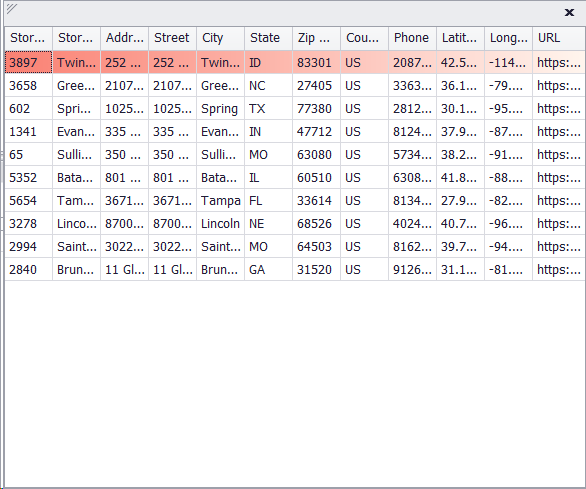Image resolution: width=586 pixels, height=489 pixels.
Task: Click the city cell 'Spring'
Action: pyautogui.click(x=220, y=109)
